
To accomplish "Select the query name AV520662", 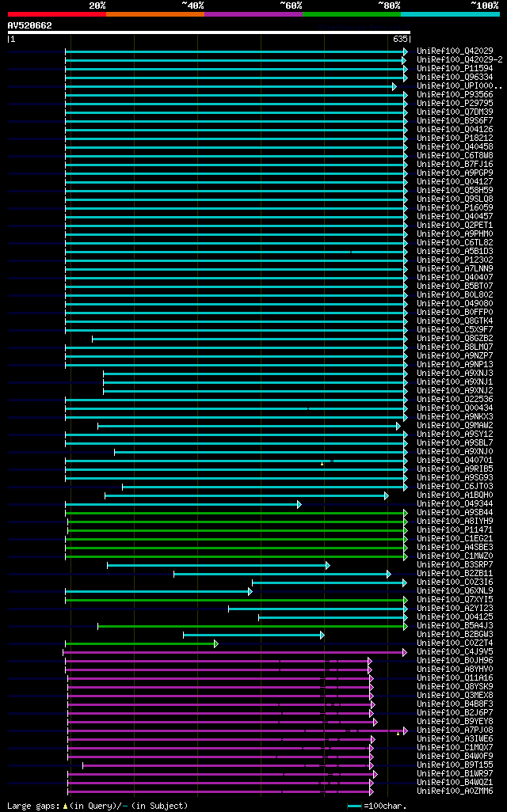I will (29, 25).
